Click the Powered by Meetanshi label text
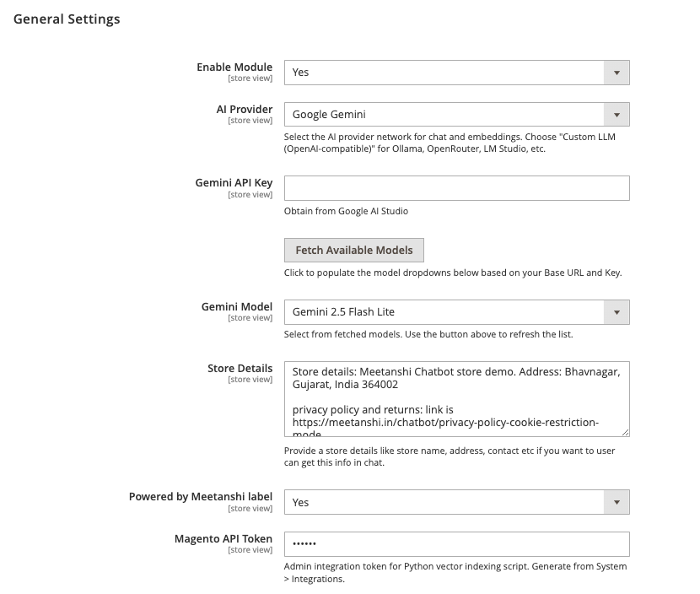 pyautogui.click(x=201, y=497)
